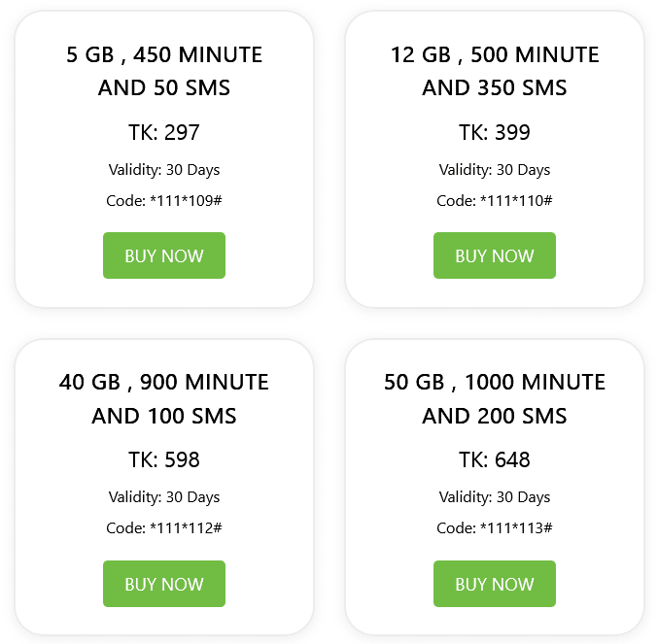
Task: Click the code *111*112# text
Action: (164, 528)
